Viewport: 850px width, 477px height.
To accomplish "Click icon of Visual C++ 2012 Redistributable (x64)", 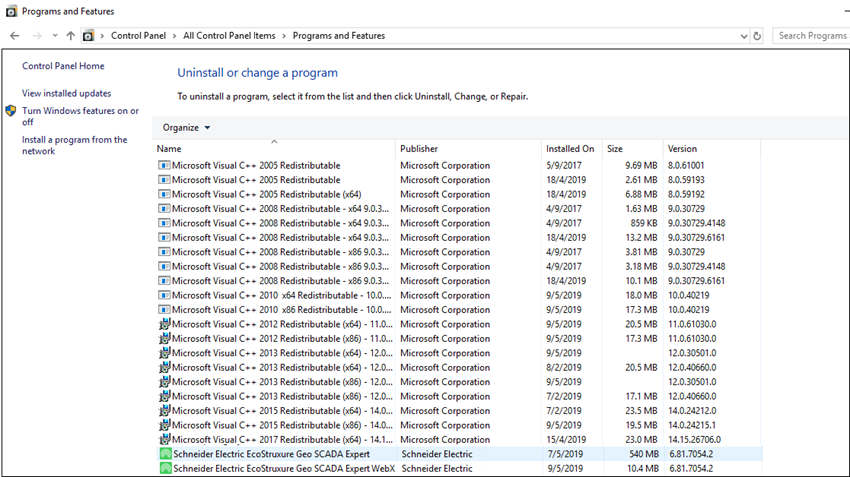I will click(x=164, y=324).
